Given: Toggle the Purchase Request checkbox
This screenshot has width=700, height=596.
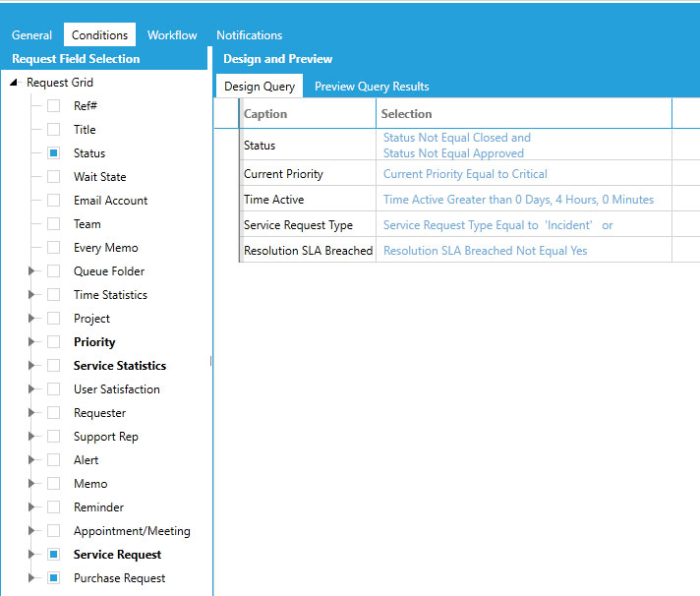Looking at the screenshot, I should point(53,578).
